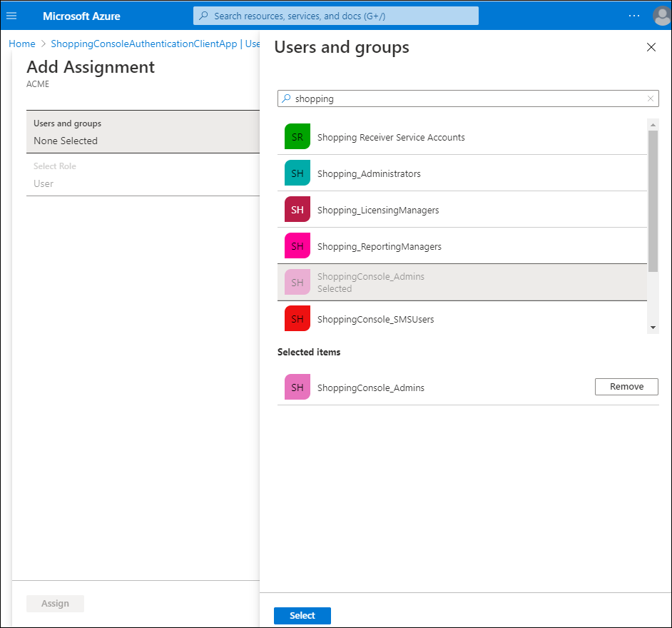Open the ellipsis more options menu
This screenshot has width=672, height=628.
633,16
